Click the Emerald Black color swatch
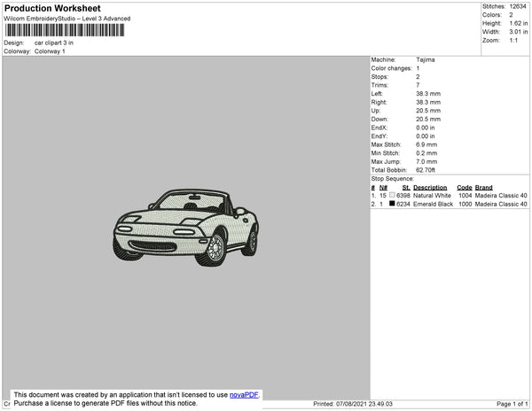 point(392,204)
